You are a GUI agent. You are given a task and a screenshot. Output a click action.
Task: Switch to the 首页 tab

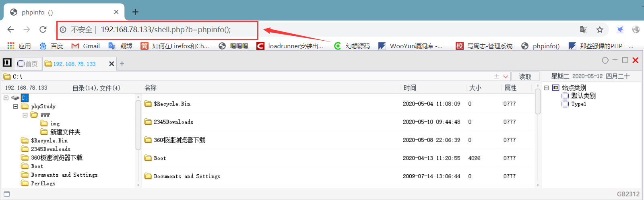pos(28,64)
